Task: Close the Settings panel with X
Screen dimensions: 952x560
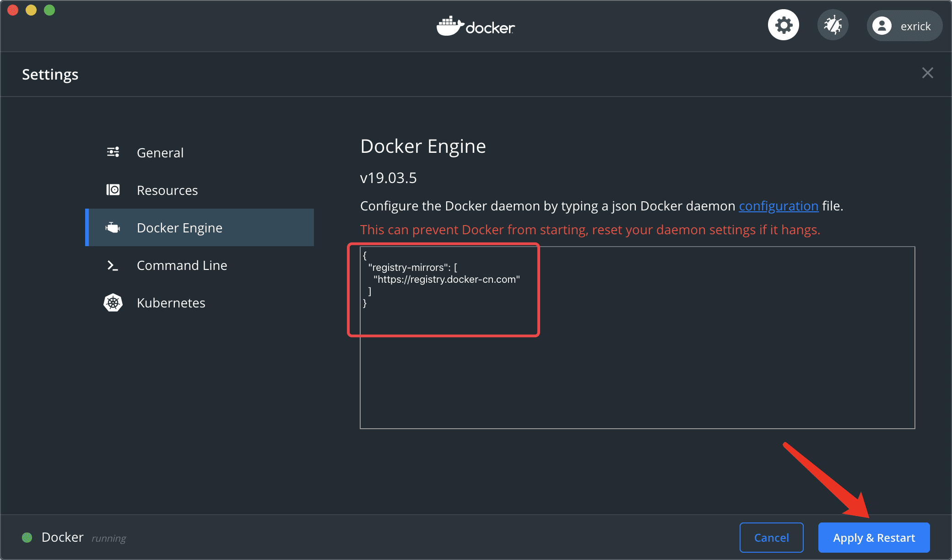Action: pyautogui.click(x=927, y=73)
